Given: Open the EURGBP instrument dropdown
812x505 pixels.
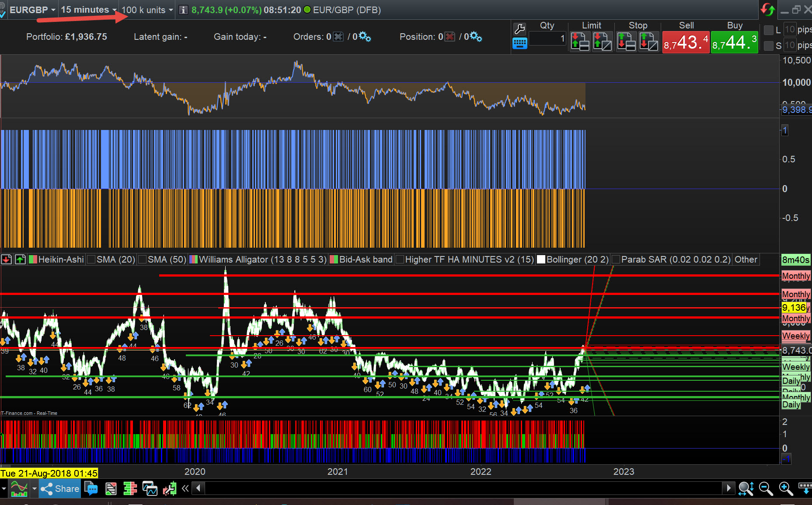Looking at the screenshot, I should pyautogui.click(x=32, y=10).
